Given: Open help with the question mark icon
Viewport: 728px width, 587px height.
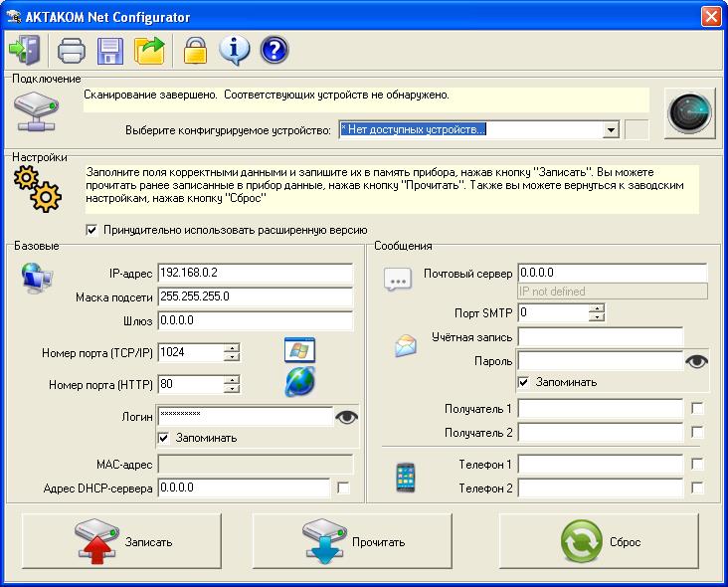Looking at the screenshot, I should pos(274,50).
